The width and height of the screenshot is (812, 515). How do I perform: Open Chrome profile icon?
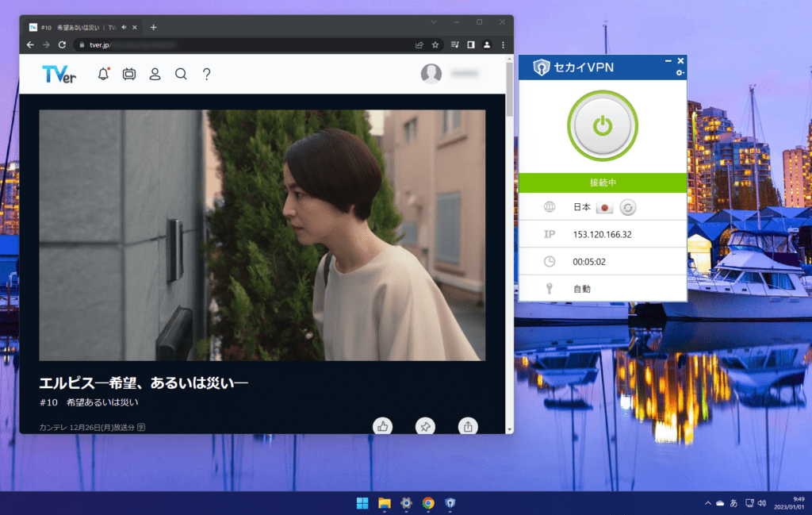click(487, 45)
